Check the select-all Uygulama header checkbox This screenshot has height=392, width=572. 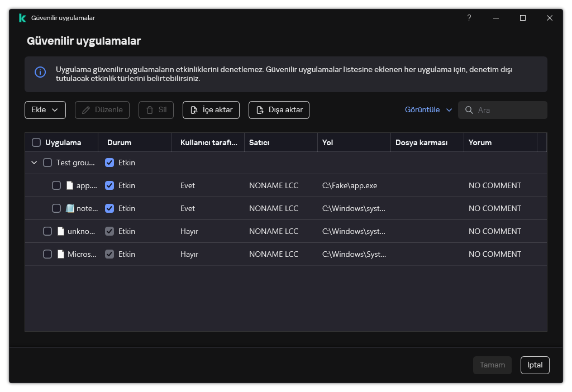coord(36,142)
